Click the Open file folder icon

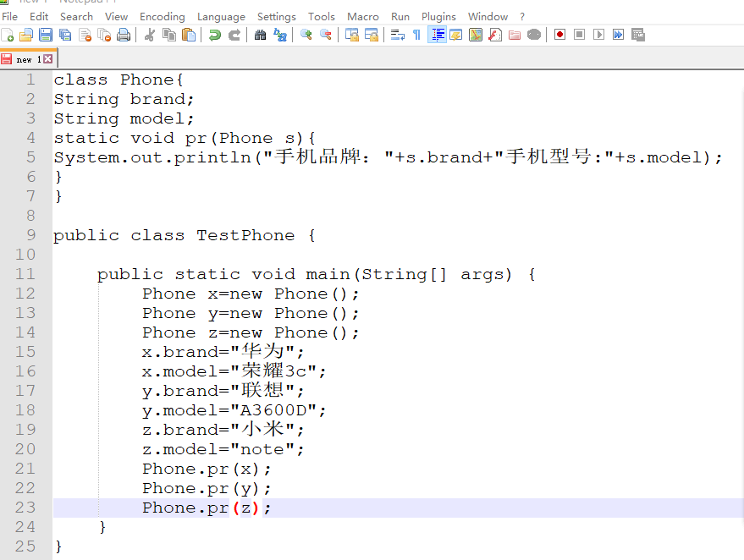[26, 35]
